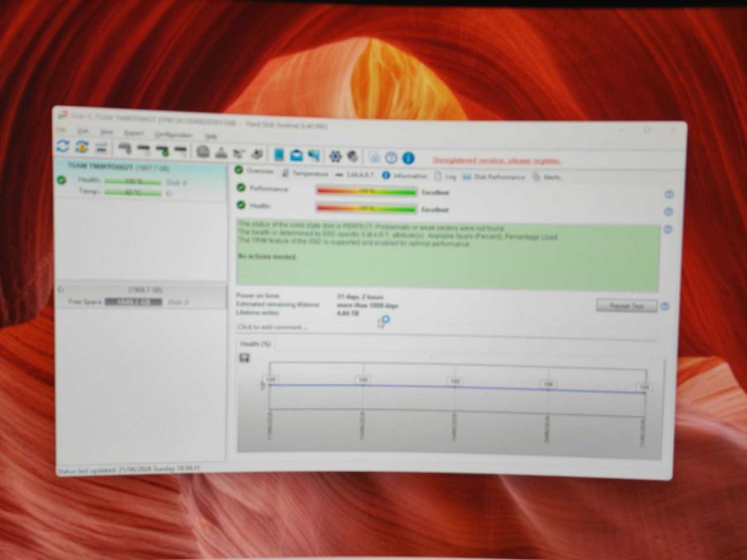Click the Repeat Test button
Image resolution: width=747 pixels, height=560 pixels.
pos(626,306)
